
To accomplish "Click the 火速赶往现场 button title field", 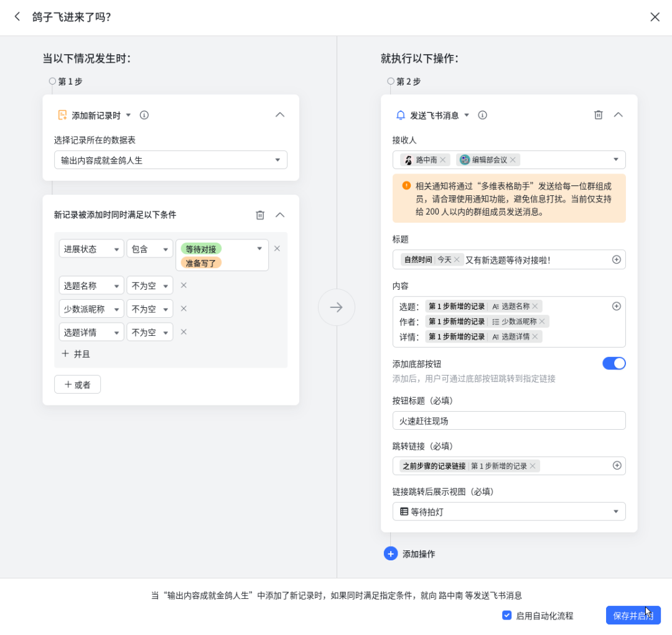I will 509,421.
